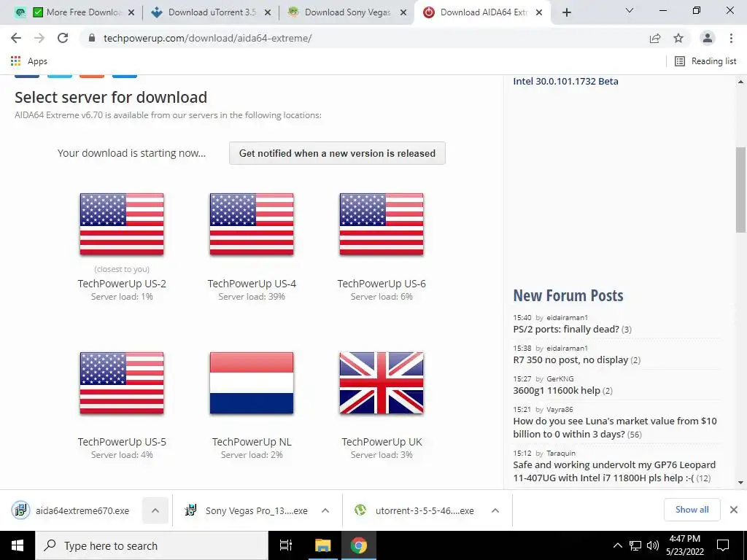Viewport: 747px width, 560px height.
Task: Click Get notified when a new version is released
Action: point(337,153)
